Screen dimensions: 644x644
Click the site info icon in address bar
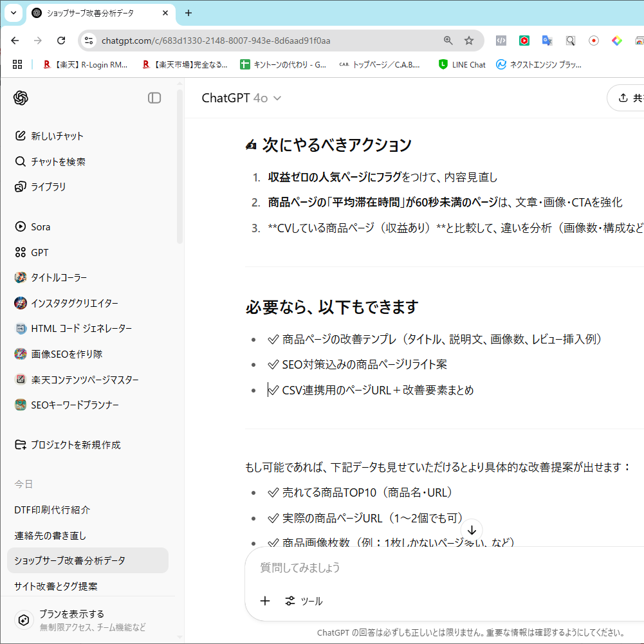[89, 41]
